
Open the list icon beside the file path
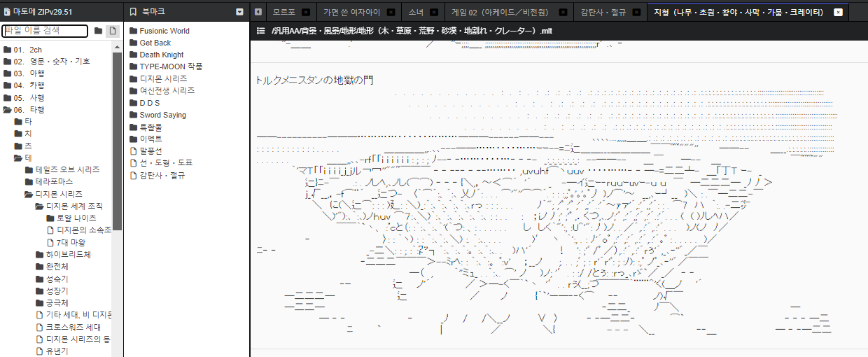(x=260, y=31)
